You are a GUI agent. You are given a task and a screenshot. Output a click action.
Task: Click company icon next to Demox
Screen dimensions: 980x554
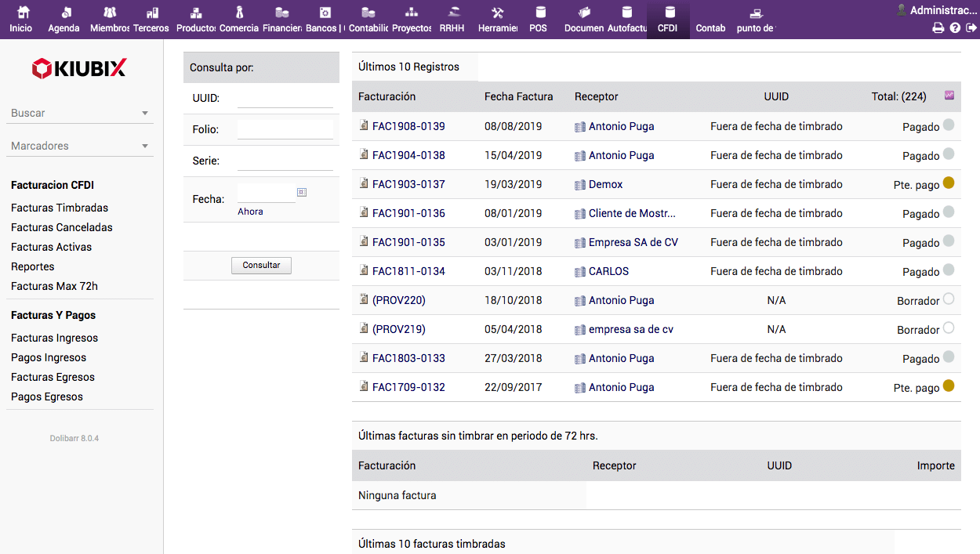pyautogui.click(x=580, y=185)
